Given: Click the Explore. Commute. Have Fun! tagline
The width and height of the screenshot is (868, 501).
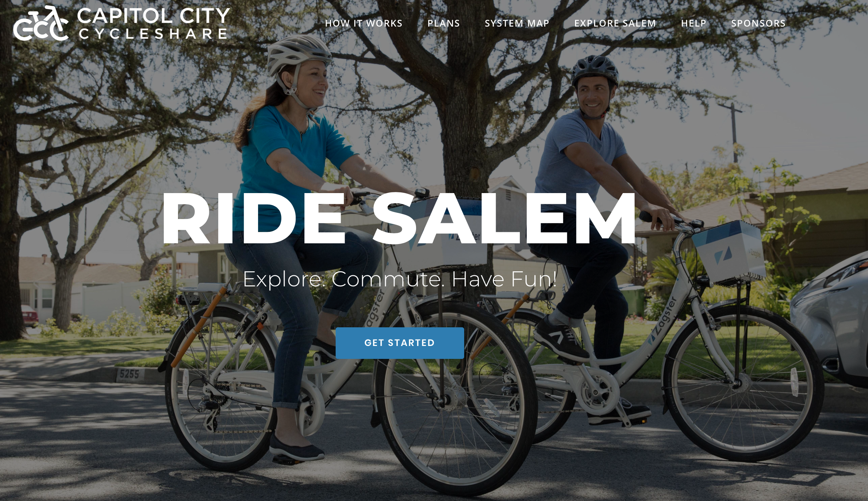Looking at the screenshot, I should [400, 279].
